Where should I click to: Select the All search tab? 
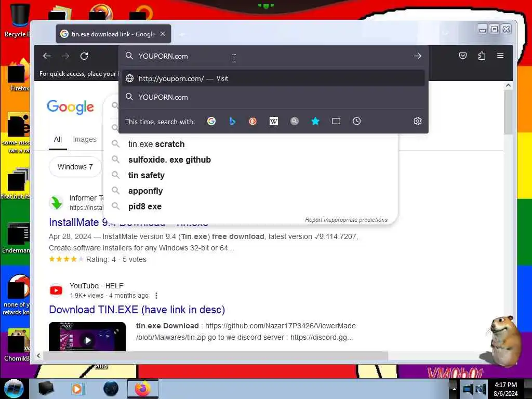click(x=58, y=139)
